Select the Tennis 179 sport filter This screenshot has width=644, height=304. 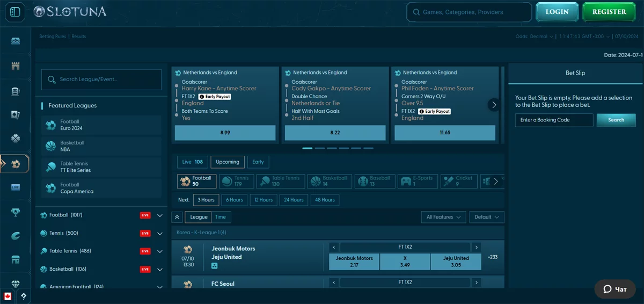tap(236, 181)
